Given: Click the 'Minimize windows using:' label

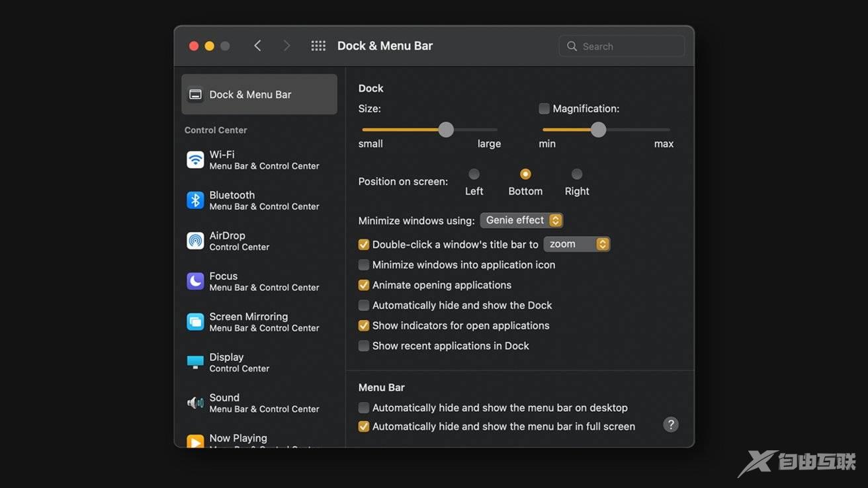Looking at the screenshot, I should (416, 221).
